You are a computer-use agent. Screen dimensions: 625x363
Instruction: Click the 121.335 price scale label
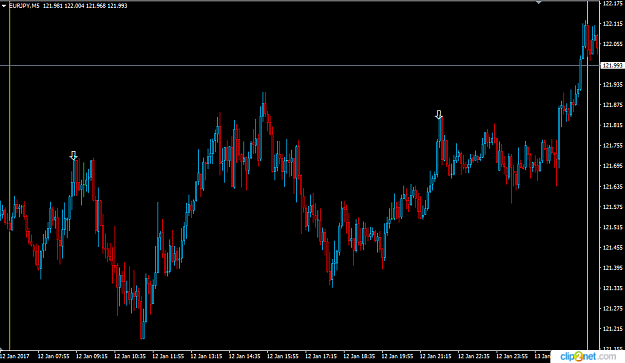[613, 288]
